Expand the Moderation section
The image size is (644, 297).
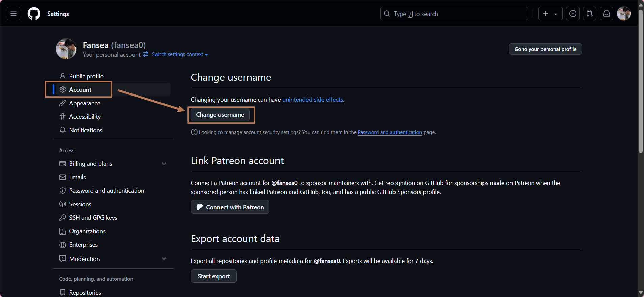pyautogui.click(x=164, y=259)
